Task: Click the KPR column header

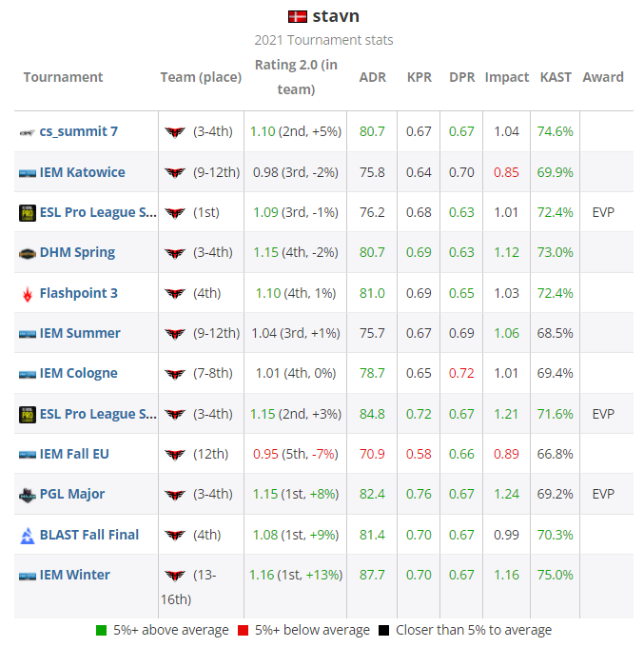Action: [x=420, y=77]
